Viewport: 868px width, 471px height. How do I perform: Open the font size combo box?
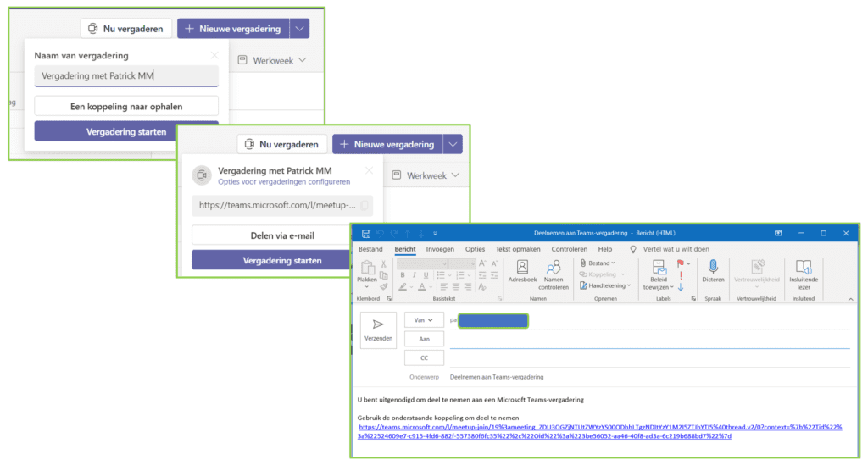point(462,264)
